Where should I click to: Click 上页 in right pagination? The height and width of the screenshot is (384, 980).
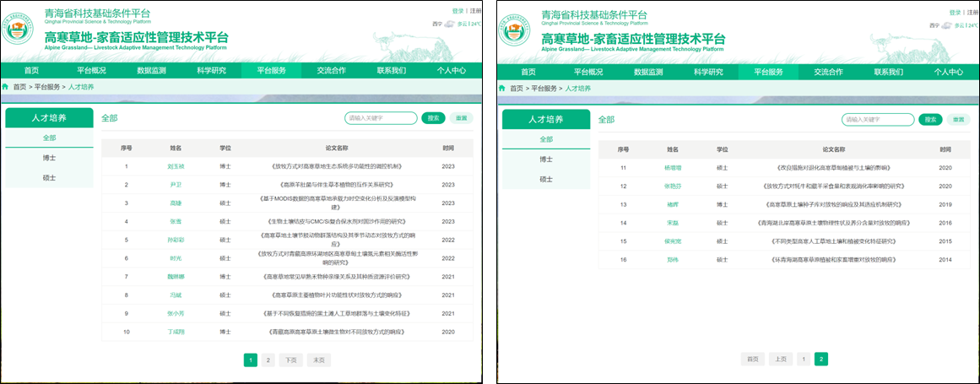pyautogui.click(x=780, y=359)
